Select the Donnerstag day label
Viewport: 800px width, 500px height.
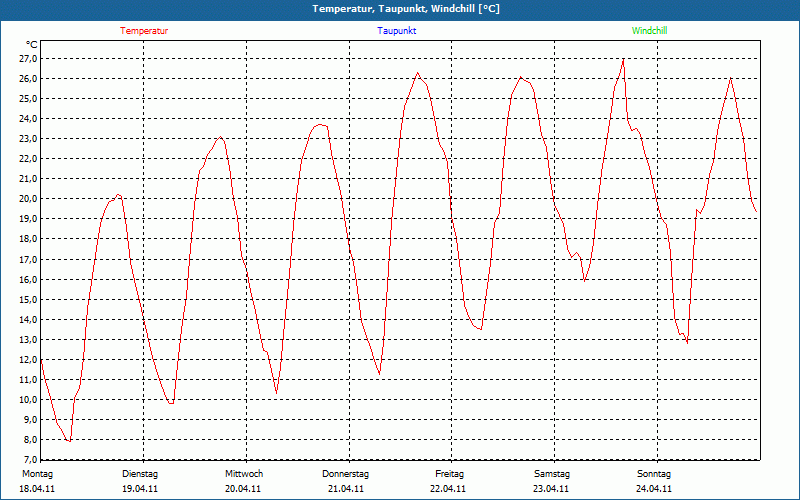tap(345, 474)
